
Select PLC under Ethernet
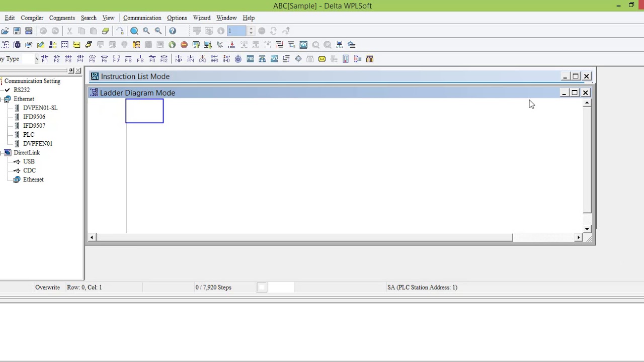[29, 135]
